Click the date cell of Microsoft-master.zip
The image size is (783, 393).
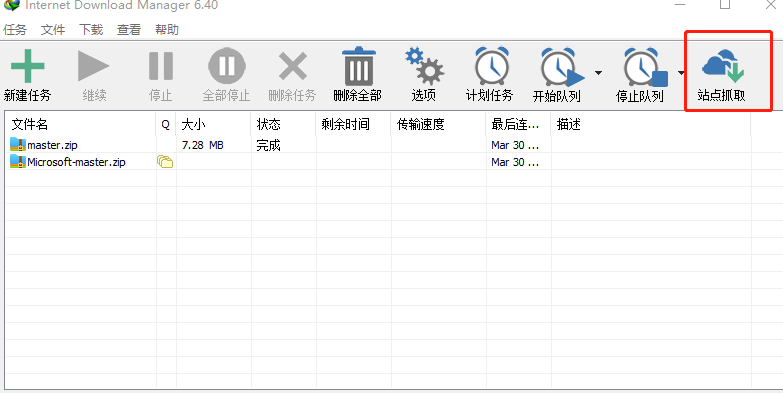[x=515, y=162]
